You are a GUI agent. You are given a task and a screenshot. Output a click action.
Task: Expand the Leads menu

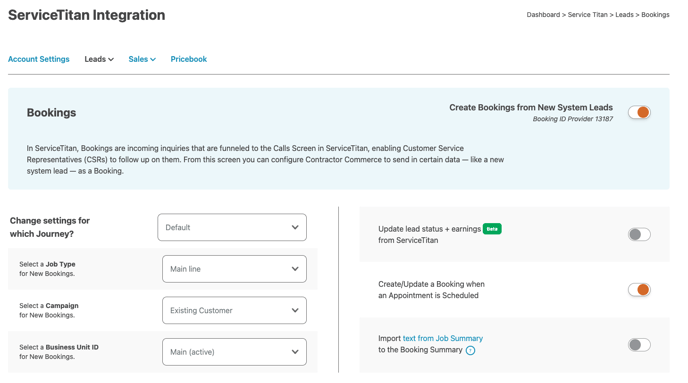point(99,59)
